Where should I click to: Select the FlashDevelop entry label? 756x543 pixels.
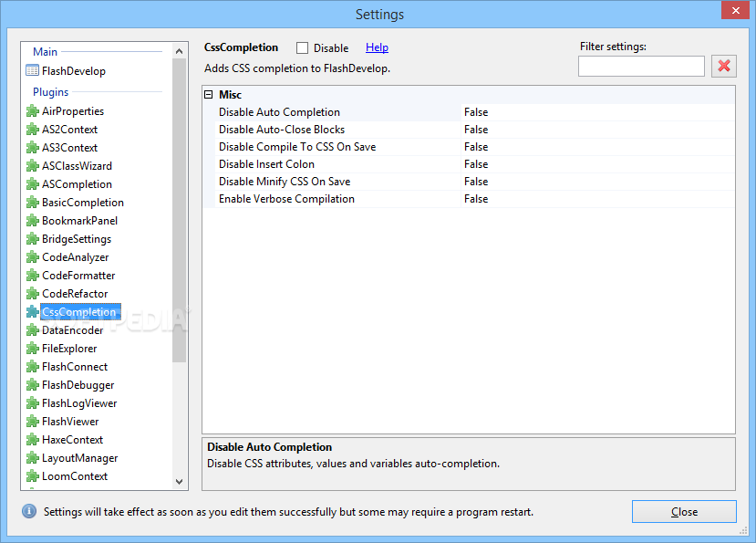click(74, 71)
